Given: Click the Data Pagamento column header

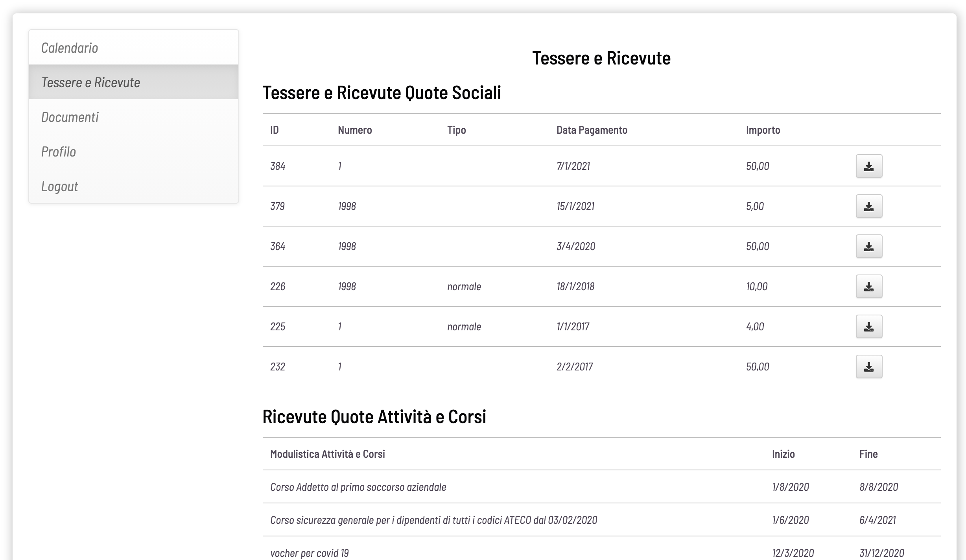Looking at the screenshot, I should [x=592, y=130].
